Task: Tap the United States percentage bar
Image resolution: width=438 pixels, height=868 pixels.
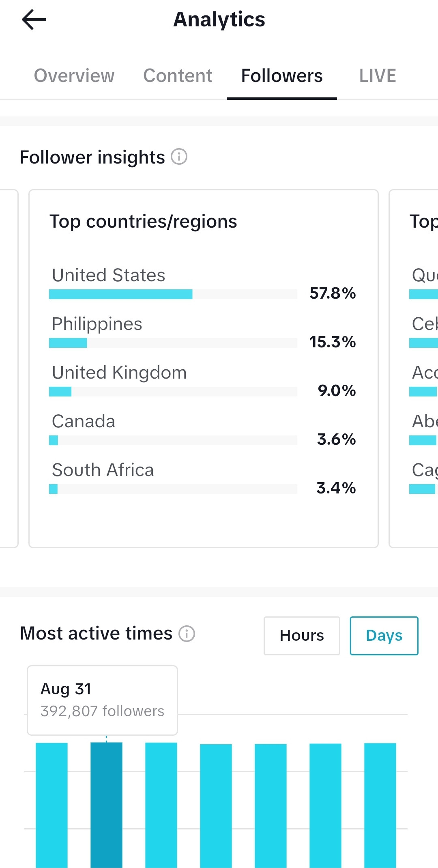Action: tap(173, 294)
